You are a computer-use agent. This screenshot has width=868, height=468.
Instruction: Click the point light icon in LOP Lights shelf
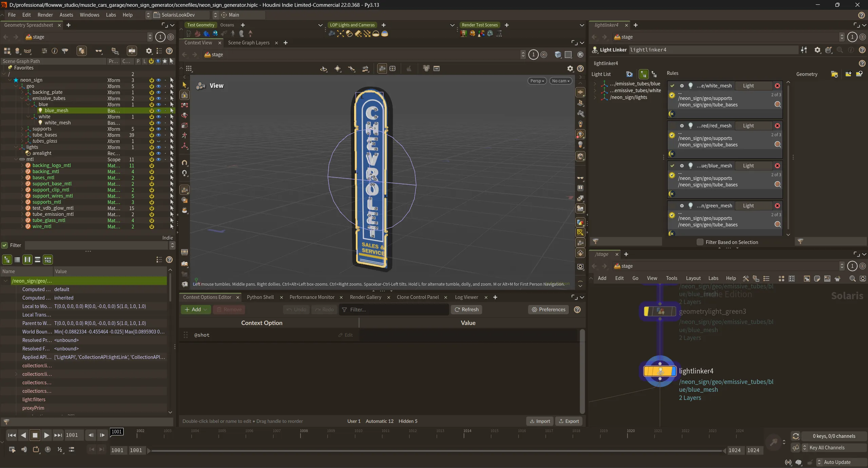tap(341, 34)
